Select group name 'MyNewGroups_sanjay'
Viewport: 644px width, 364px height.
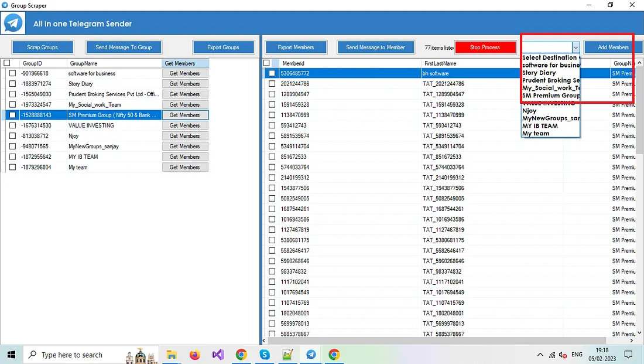(94, 147)
